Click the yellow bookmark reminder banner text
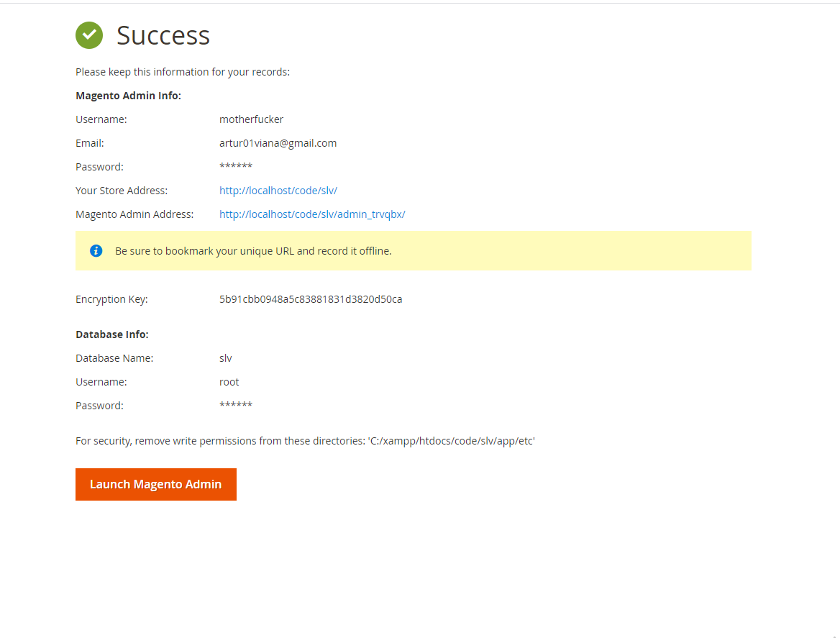The width and height of the screenshot is (840, 638). 253,251
